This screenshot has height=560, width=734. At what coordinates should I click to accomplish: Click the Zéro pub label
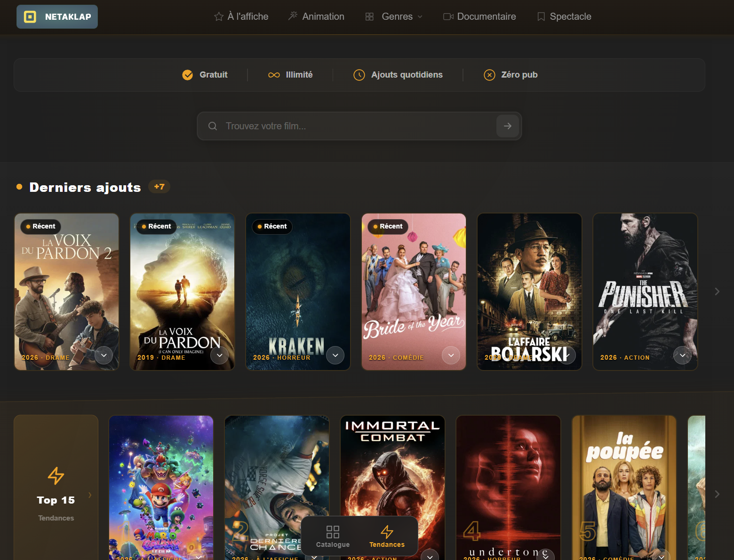click(519, 75)
